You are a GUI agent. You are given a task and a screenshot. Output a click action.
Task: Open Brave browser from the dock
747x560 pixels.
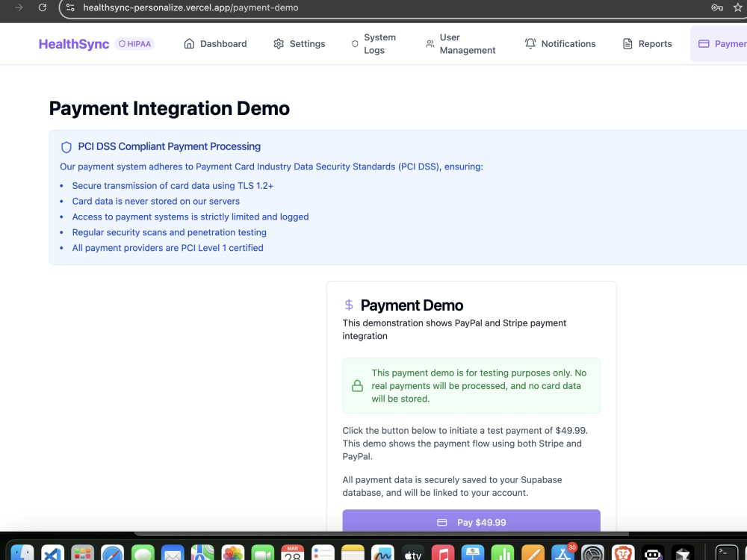623,553
